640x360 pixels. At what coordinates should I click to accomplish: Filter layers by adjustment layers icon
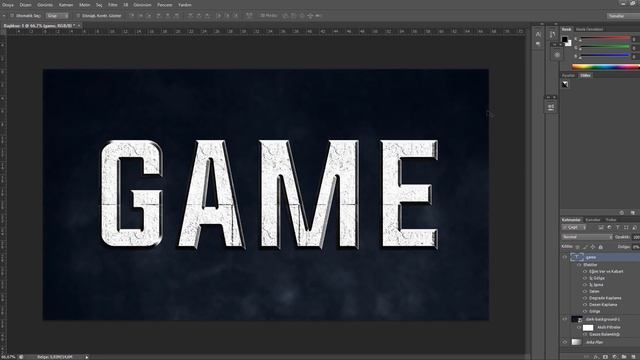[609, 227]
